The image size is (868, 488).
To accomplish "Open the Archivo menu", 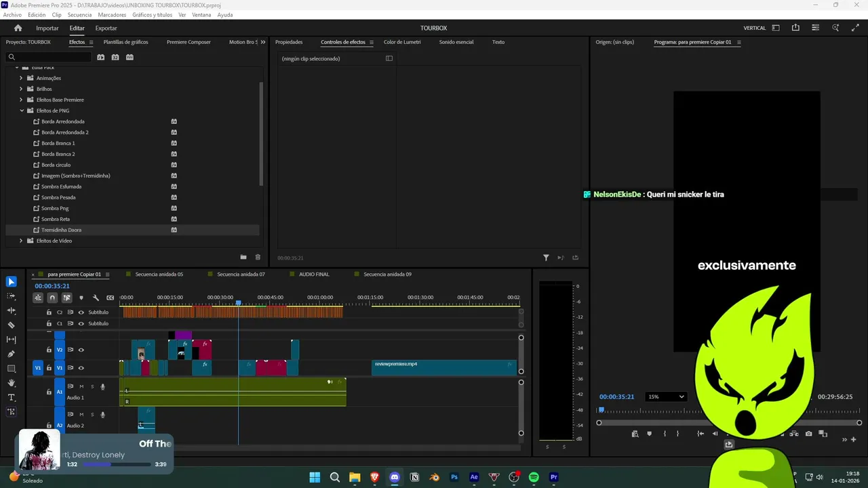I will [x=12, y=14].
